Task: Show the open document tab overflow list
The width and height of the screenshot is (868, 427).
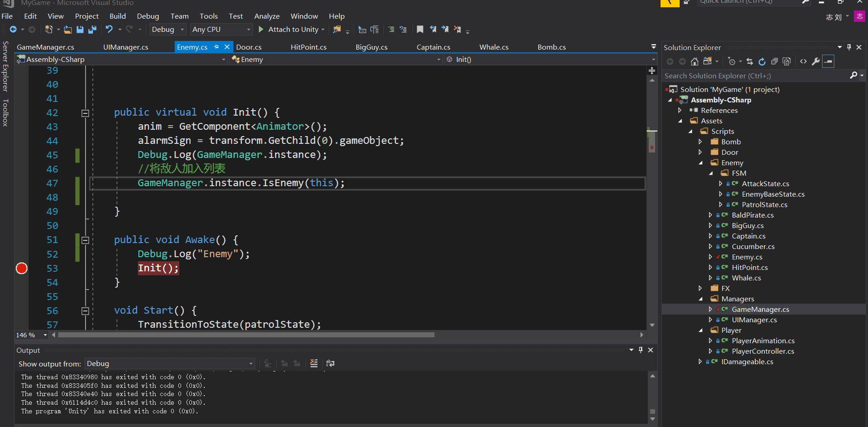Action: pyautogui.click(x=653, y=47)
